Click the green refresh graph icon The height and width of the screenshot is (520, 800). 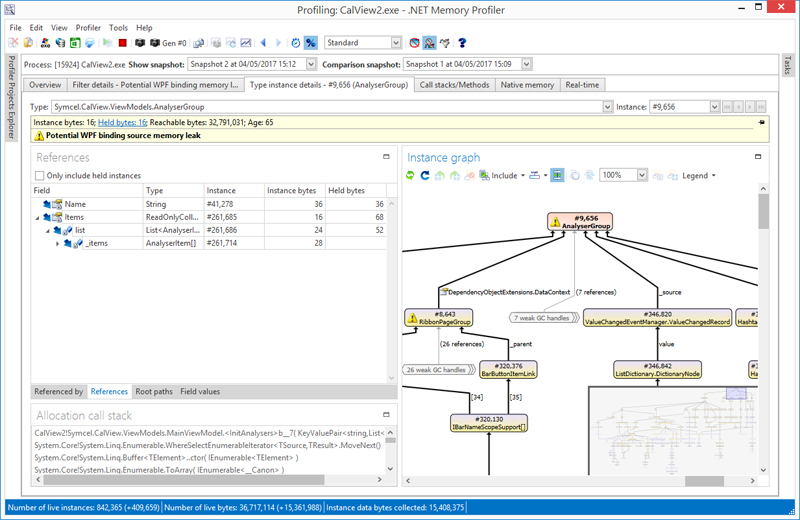(410, 176)
